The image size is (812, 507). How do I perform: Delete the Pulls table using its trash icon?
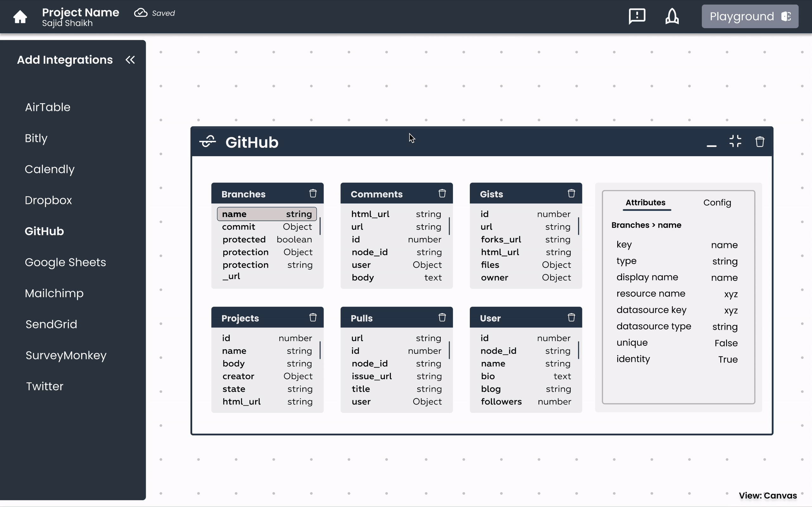pos(442,317)
